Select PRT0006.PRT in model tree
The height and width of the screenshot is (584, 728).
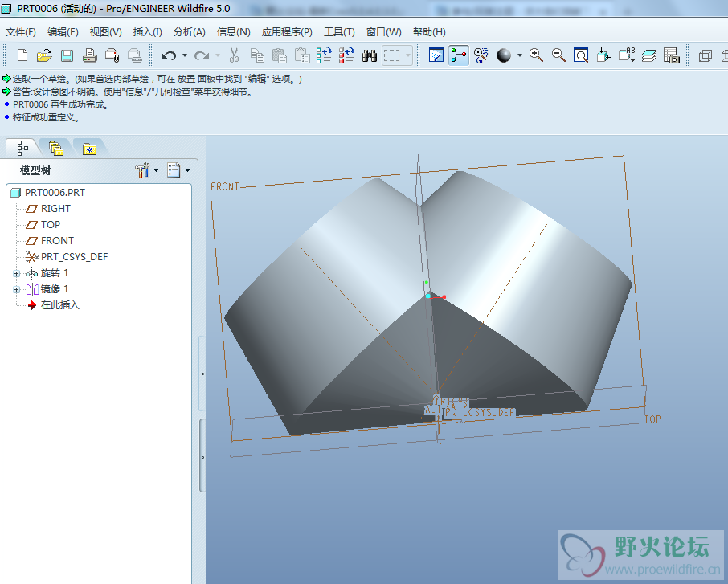[48, 192]
